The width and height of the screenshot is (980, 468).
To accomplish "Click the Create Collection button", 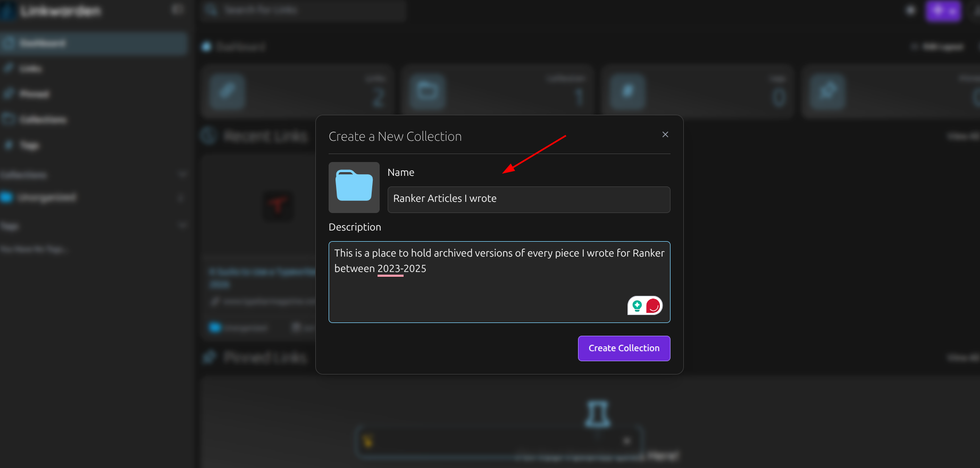I will point(624,348).
